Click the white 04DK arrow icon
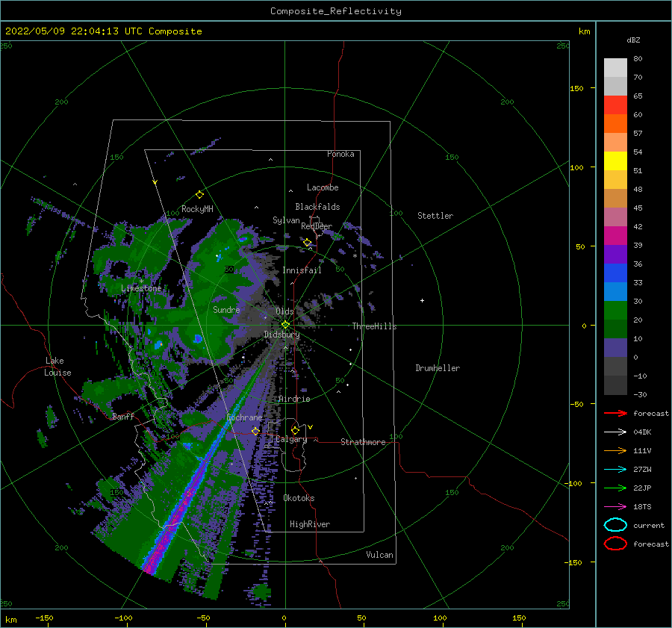 coord(615,432)
